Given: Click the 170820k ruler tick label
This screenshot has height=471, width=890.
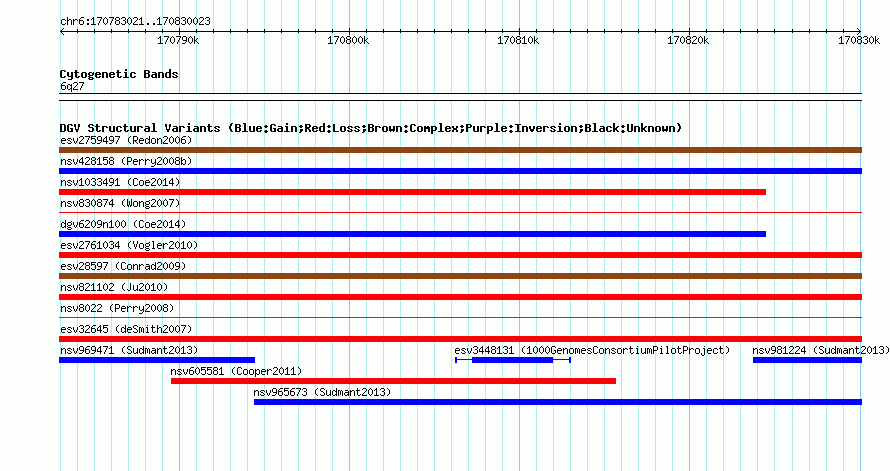Looking at the screenshot, I should tap(688, 40).
